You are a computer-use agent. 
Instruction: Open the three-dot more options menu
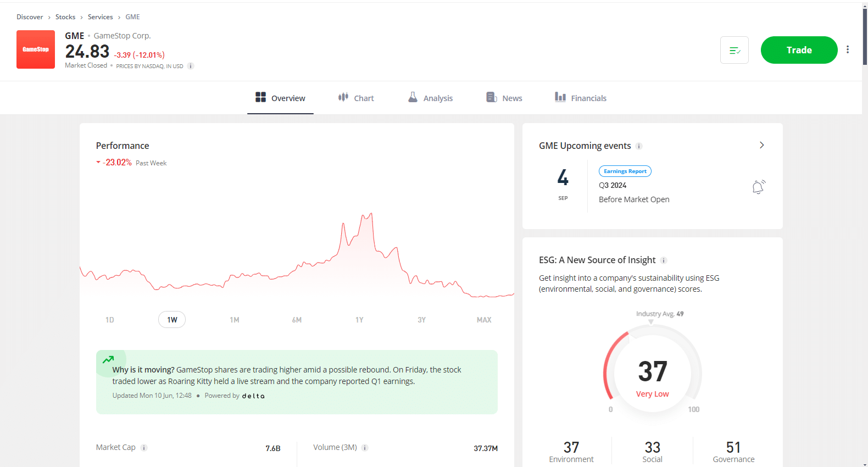848,49
